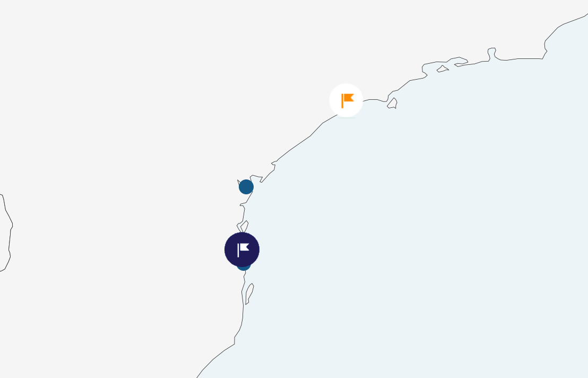
Task: Click the long narrow lagoon on upper-right coast
Action: [x=461, y=63]
